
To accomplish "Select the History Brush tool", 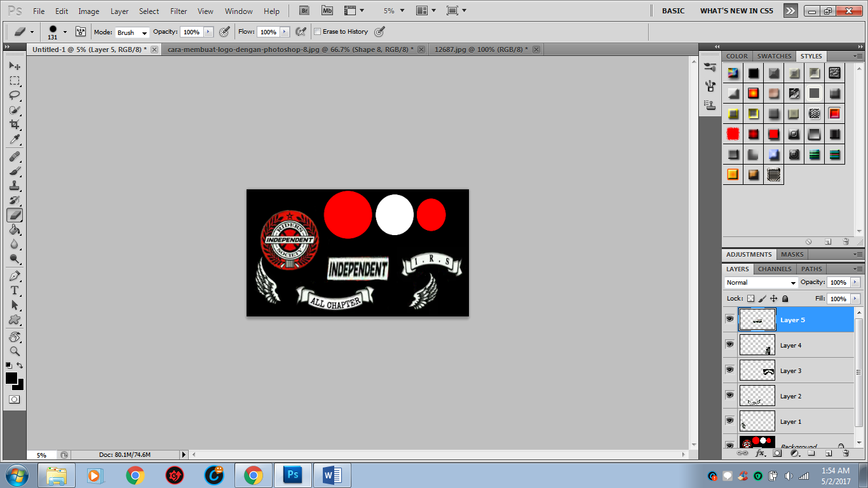I will pyautogui.click(x=15, y=200).
